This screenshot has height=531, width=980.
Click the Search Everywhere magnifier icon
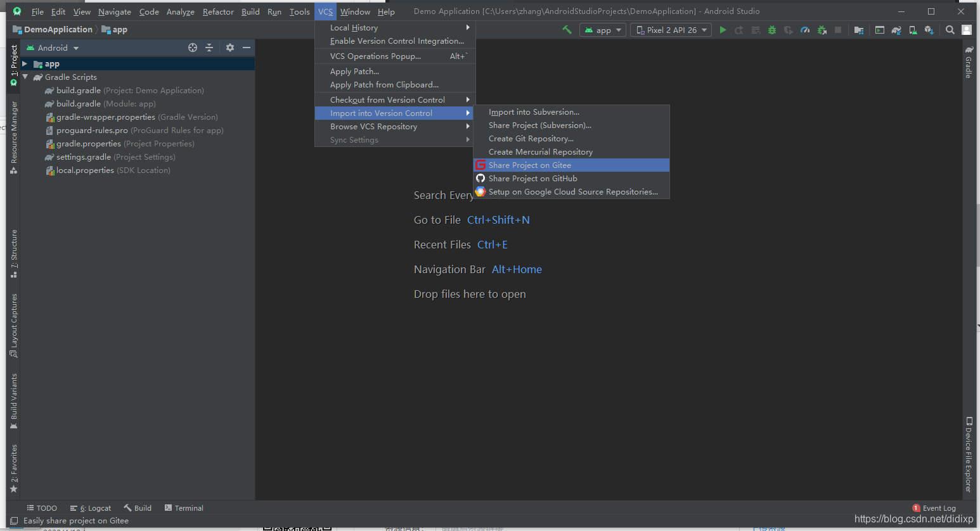(x=950, y=30)
